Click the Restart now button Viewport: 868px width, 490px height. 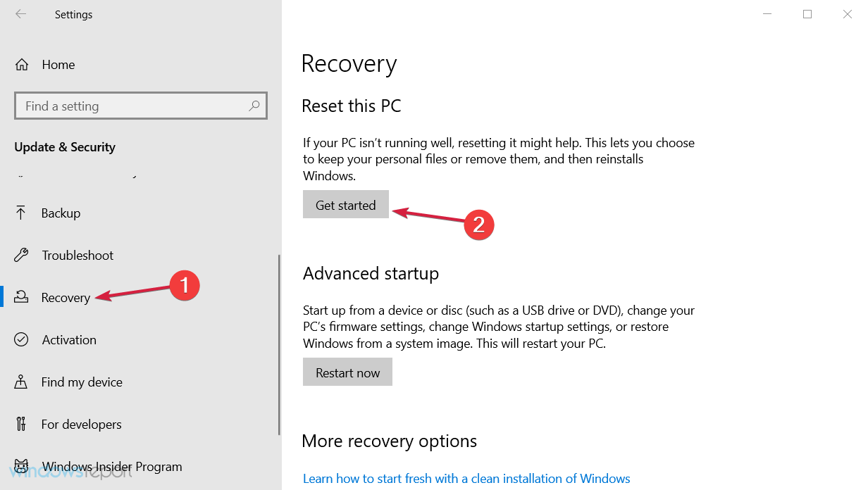pyautogui.click(x=347, y=372)
